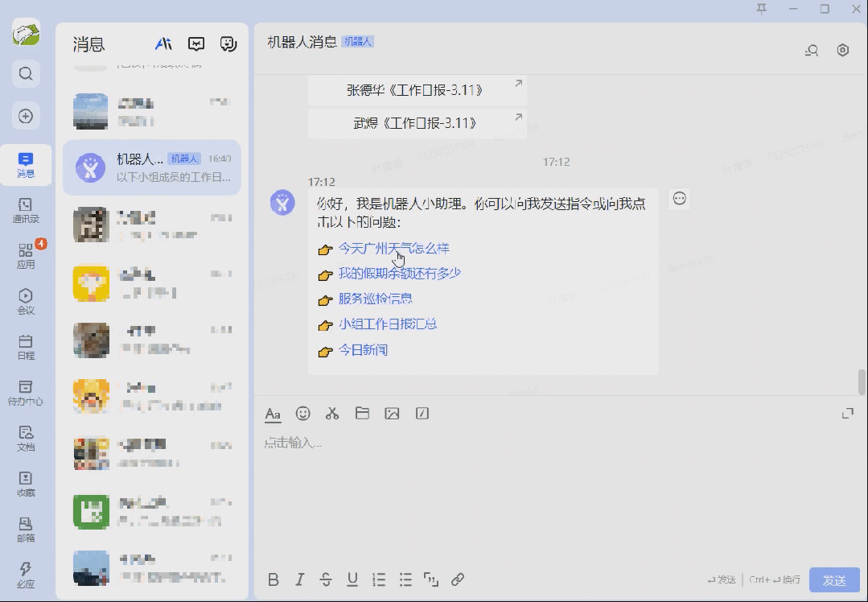Expand the message to fullscreen via corner icon
The image size is (868, 602).
click(x=849, y=413)
